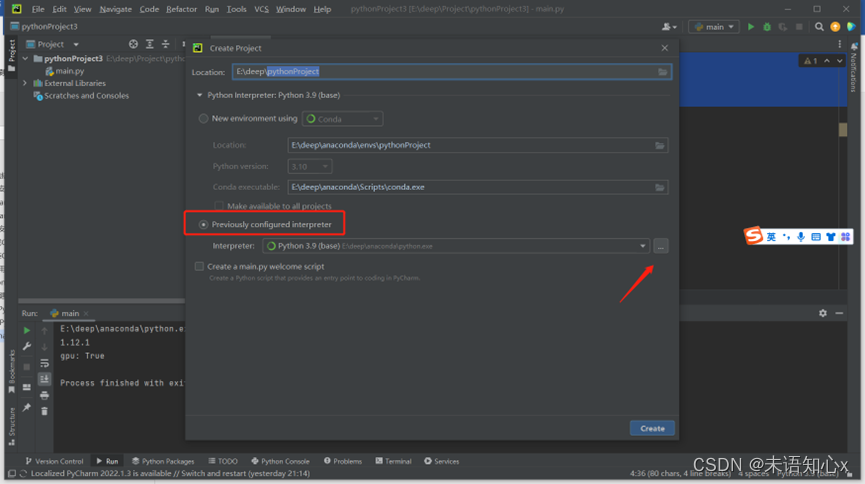The height and width of the screenshot is (484, 865).
Task: Open the Python Console tool tab
Action: click(x=280, y=461)
